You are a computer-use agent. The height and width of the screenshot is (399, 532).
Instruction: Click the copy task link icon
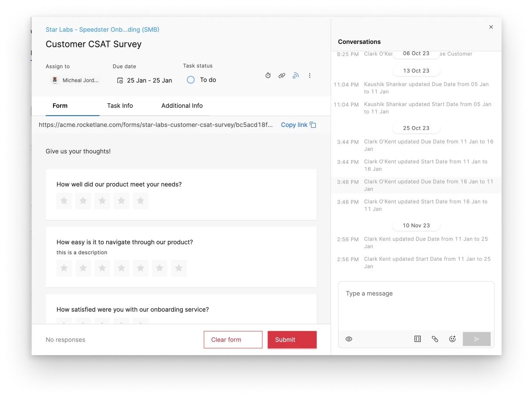coord(282,76)
